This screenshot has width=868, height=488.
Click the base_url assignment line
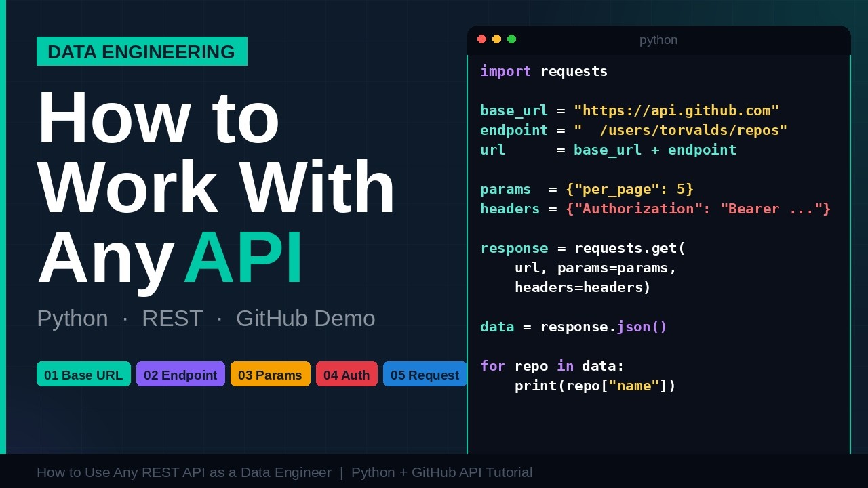click(x=630, y=110)
